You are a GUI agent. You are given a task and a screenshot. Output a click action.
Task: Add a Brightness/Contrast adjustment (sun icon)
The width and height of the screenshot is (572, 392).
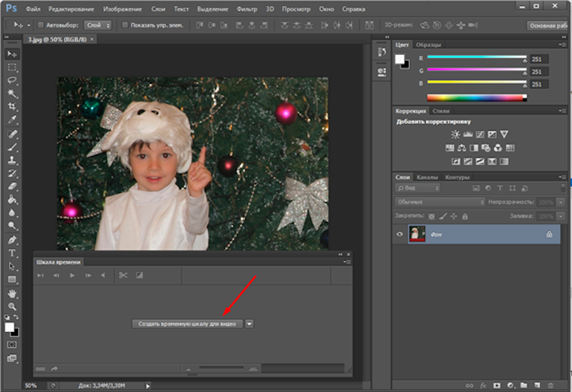[x=455, y=134]
